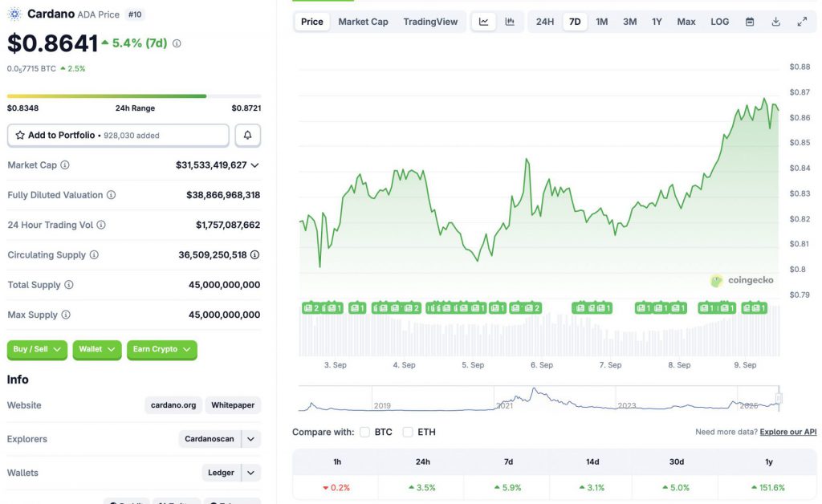Image resolution: width=822 pixels, height=504 pixels.
Task: Select the Price tab
Action: click(x=312, y=22)
